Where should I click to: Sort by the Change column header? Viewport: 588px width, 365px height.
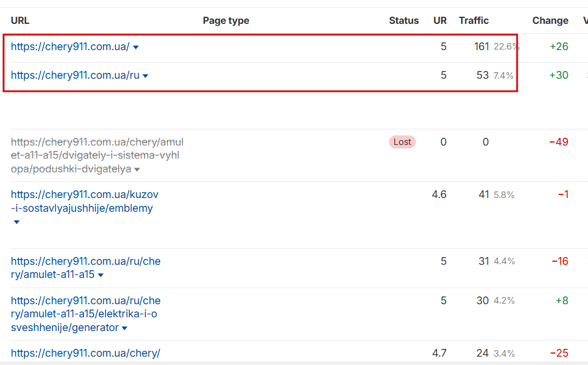tap(550, 20)
